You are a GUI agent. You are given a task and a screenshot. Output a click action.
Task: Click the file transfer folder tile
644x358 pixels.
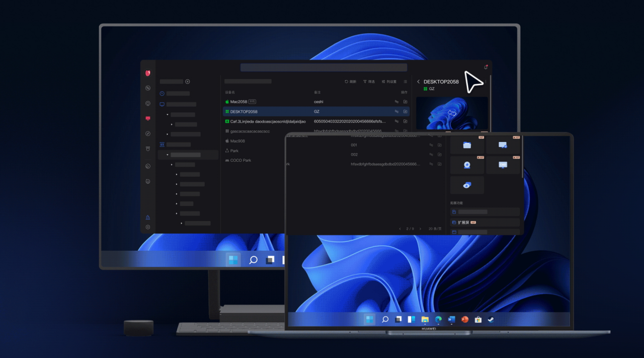[467, 145]
